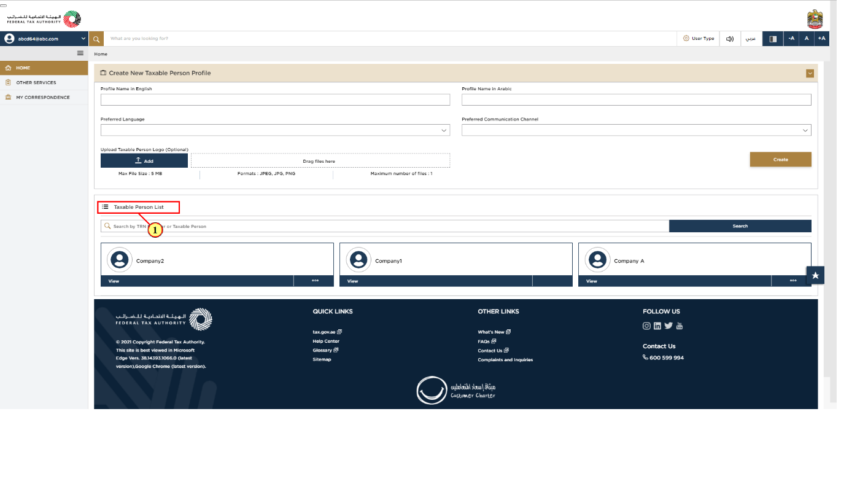
Task: Open the Glossary link
Action: (x=325, y=350)
